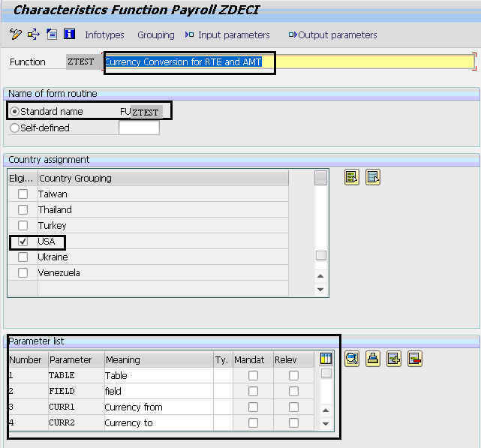The width and height of the screenshot is (481, 448).
Task: Click the parameter list print/stamp icon
Action: pyautogui.click(x=373, y=359)
